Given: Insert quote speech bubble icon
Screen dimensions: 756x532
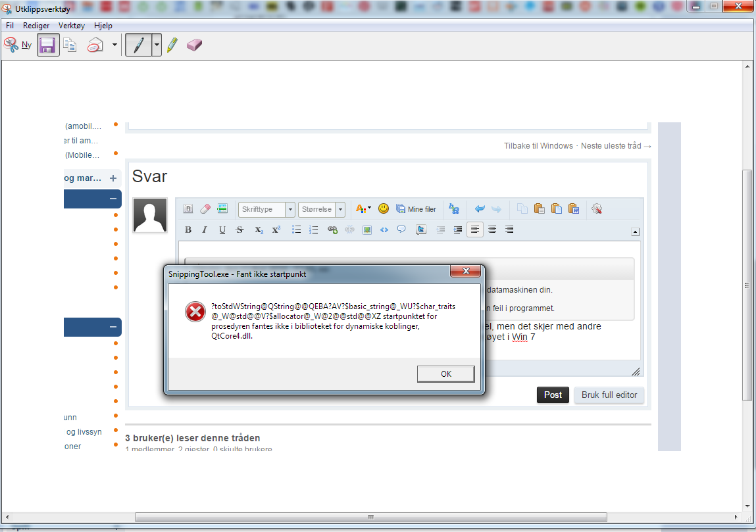Looking at the screenshot, I should [401, 230].
